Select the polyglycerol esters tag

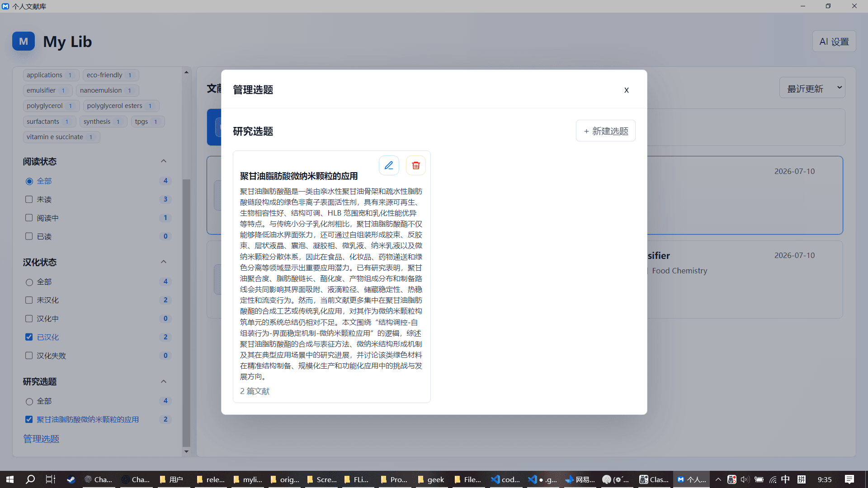[x=121, y=106]
